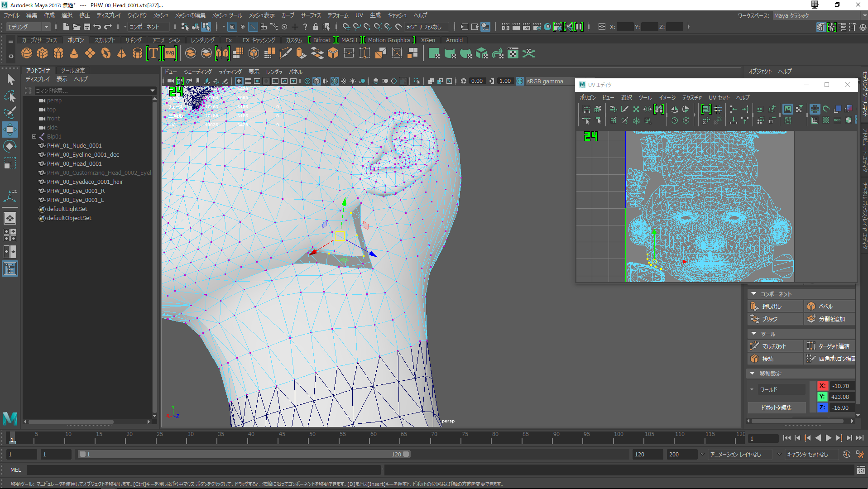Click the ピボットを編集 button
Screen dimensions: 868x489
[776, 407]
